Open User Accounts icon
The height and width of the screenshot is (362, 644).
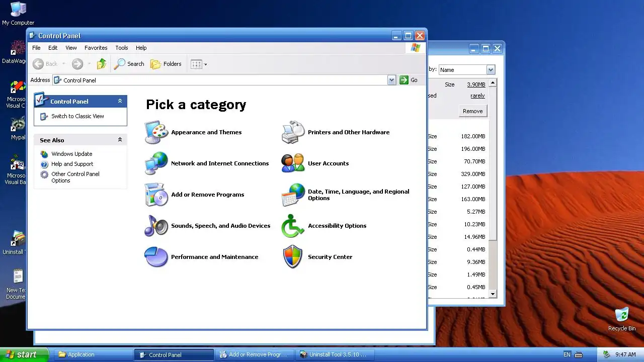click(x=293, y=163)
